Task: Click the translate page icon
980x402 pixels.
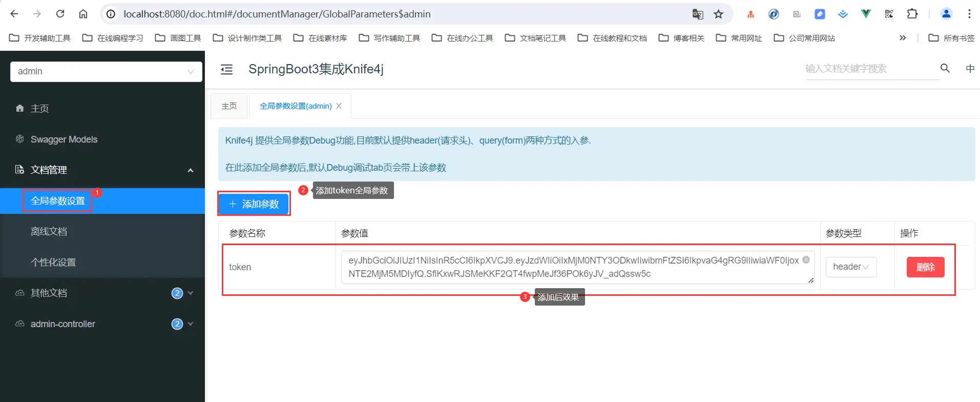Action: pyautogui.click(x=698, y=14)
